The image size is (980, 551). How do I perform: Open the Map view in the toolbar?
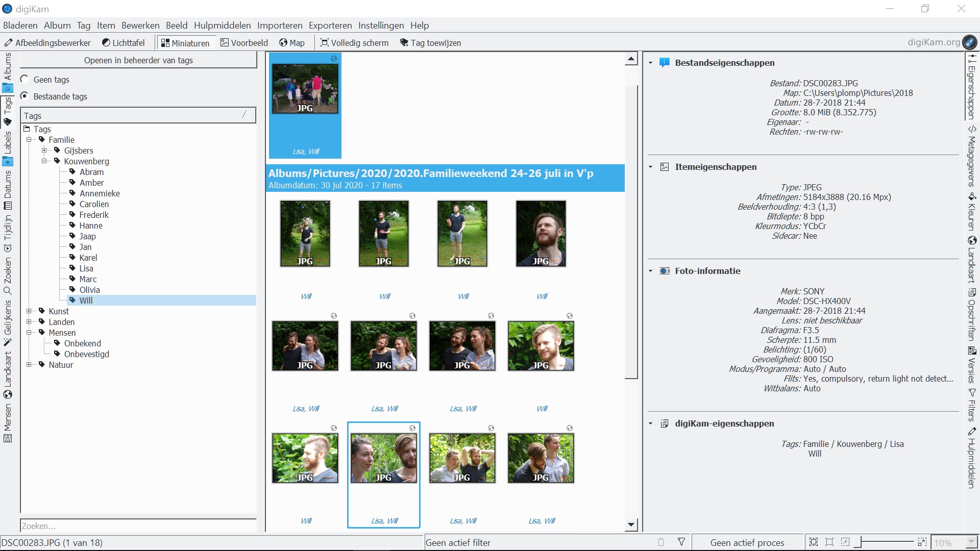point(291,43)
